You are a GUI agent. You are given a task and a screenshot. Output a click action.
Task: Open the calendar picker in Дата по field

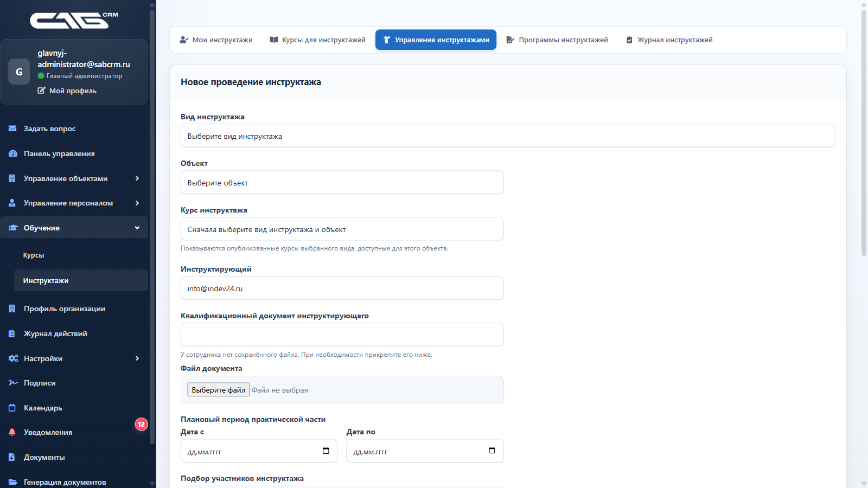pyautogui.click(x=492, y=451)
